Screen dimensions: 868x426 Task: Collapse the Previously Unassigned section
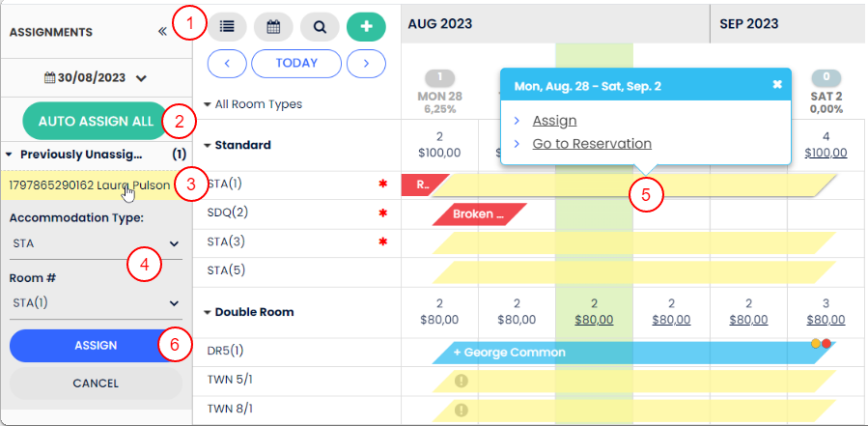point(11,155)
